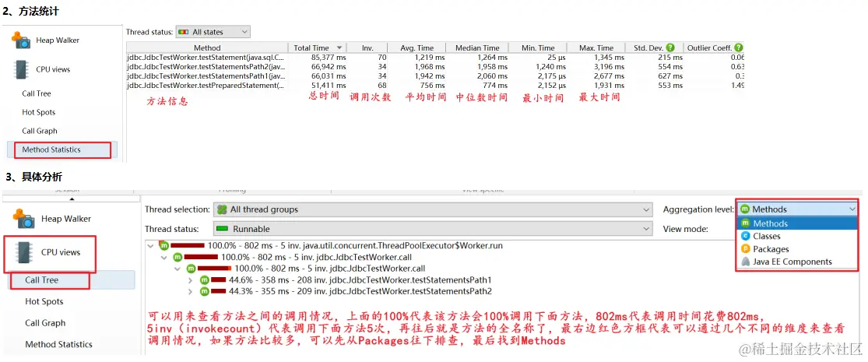Select the jdbc.JdbcTestWorker.testPreparedStatement table row
The width and height of the screenshot is (868, 362).
coord(435,86)
